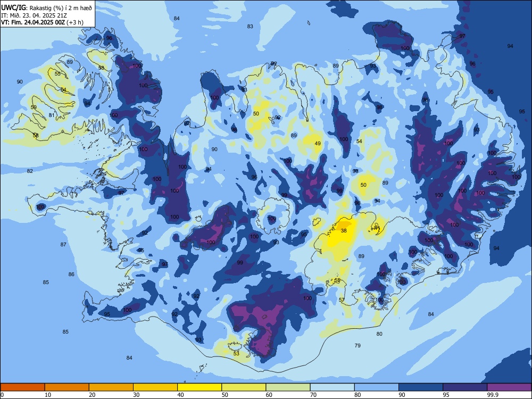
Task: Click the title 'UWC/IG: Rakastig (%) í 2 m hæð'
Action: [x=46, y=7]
